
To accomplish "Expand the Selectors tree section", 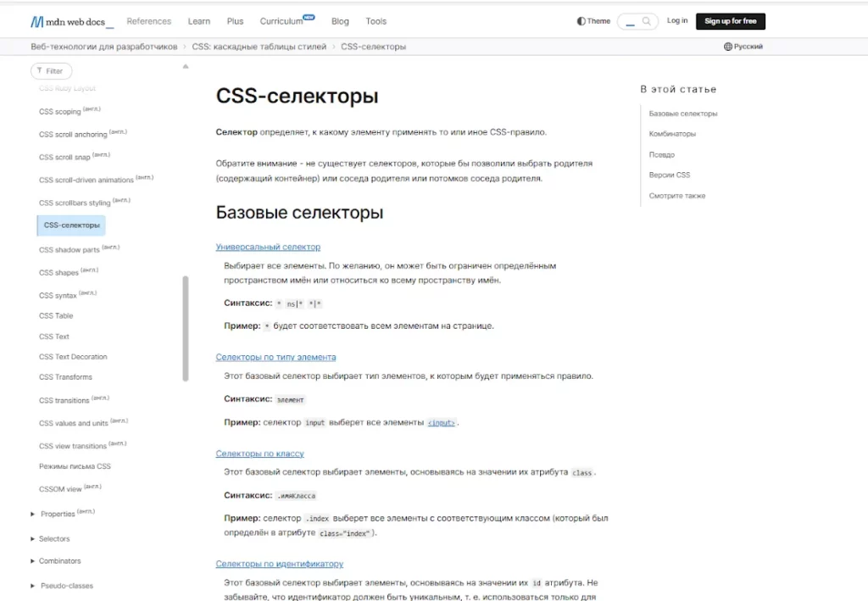I will click(x=33, y=538).
